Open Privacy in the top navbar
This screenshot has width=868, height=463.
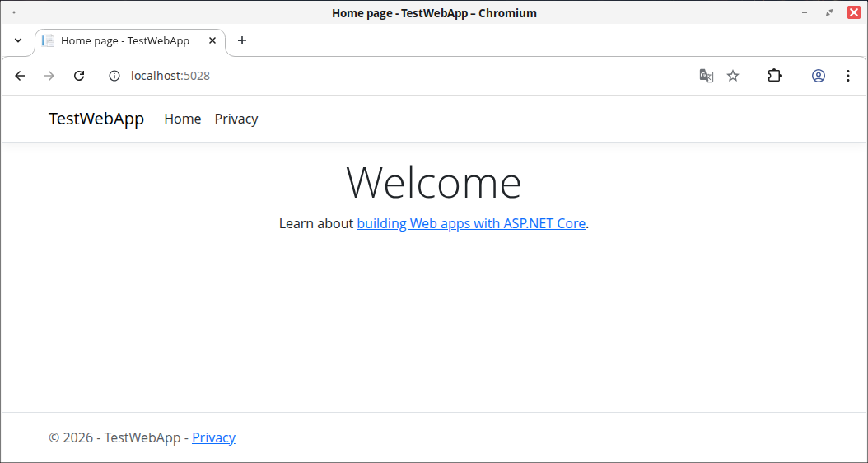236,119
